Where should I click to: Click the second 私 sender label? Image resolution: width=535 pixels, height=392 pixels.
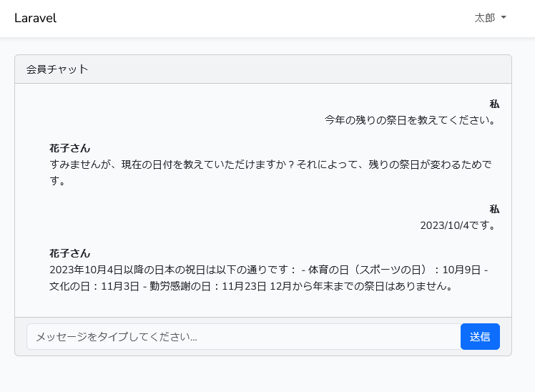494,209
